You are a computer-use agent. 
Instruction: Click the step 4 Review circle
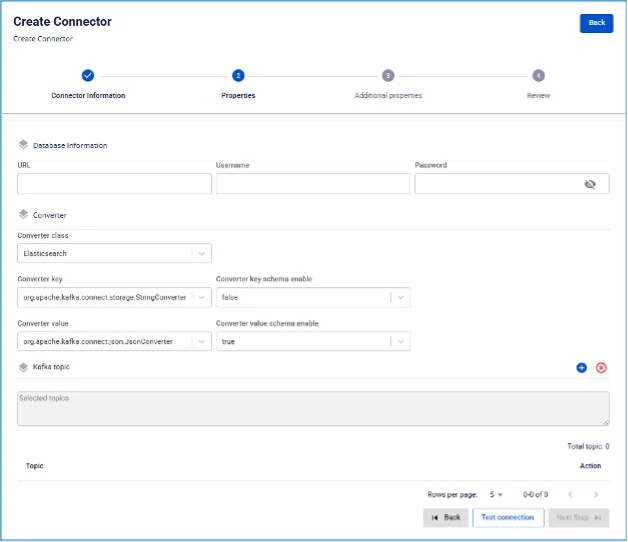[538, 75]
